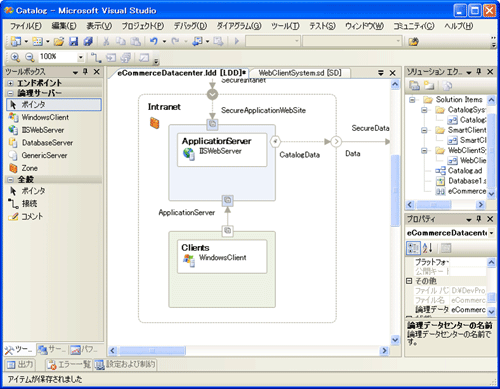This screenshot has height=389, width=500.
Task: Click the Copy toolbar icon
Action: tap(121, 41)
